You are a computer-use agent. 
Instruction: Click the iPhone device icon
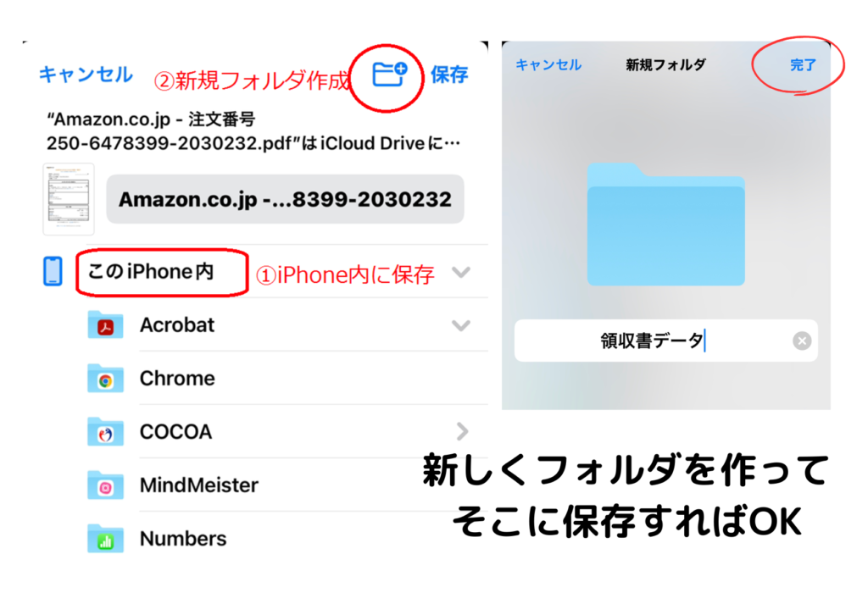tap(53, 272)
